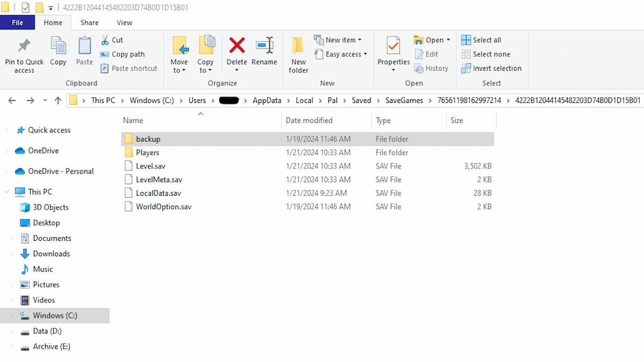Open the File menu
The width and height of the screenshot is (644, 362).
coord(18,23)
